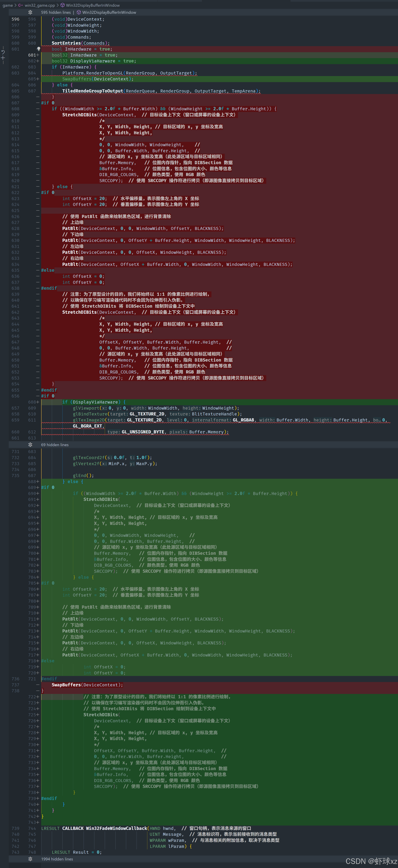
Task: Open the 'game' breadcrumb item
Action: coord(7,5)
